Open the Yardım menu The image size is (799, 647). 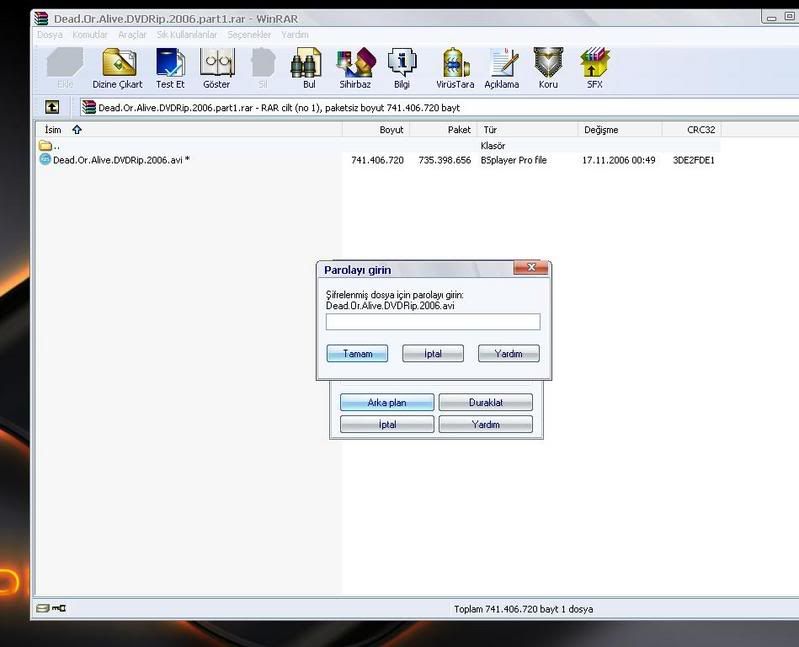295,35
